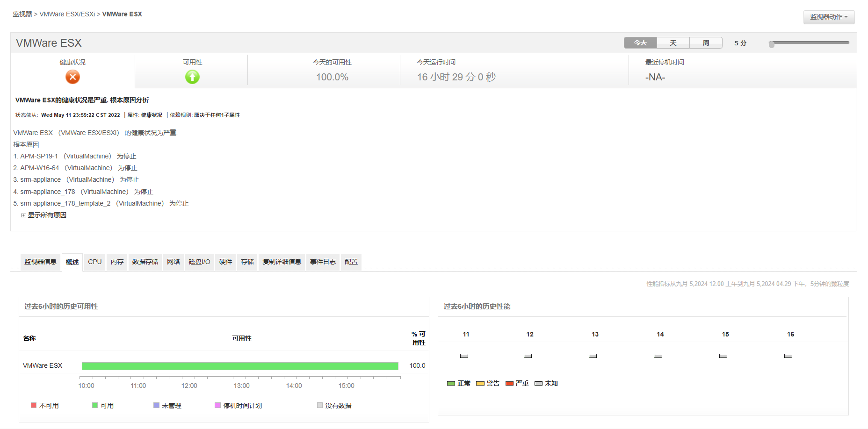This screenshot has width=868, height=429.
Task: Click the Wed May 11 23:59:22 CST 2022 timestamp
Action: pos(80,115)
